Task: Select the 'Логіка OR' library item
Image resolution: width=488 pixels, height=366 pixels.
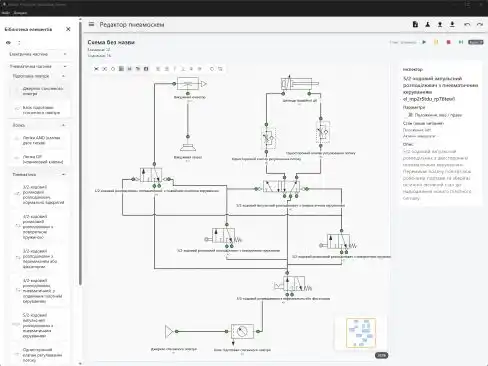Action: (x=40, y=159)
